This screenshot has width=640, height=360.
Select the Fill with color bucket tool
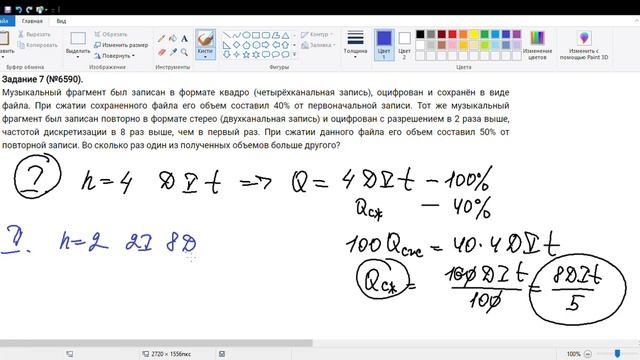click(x=173, y=39)
